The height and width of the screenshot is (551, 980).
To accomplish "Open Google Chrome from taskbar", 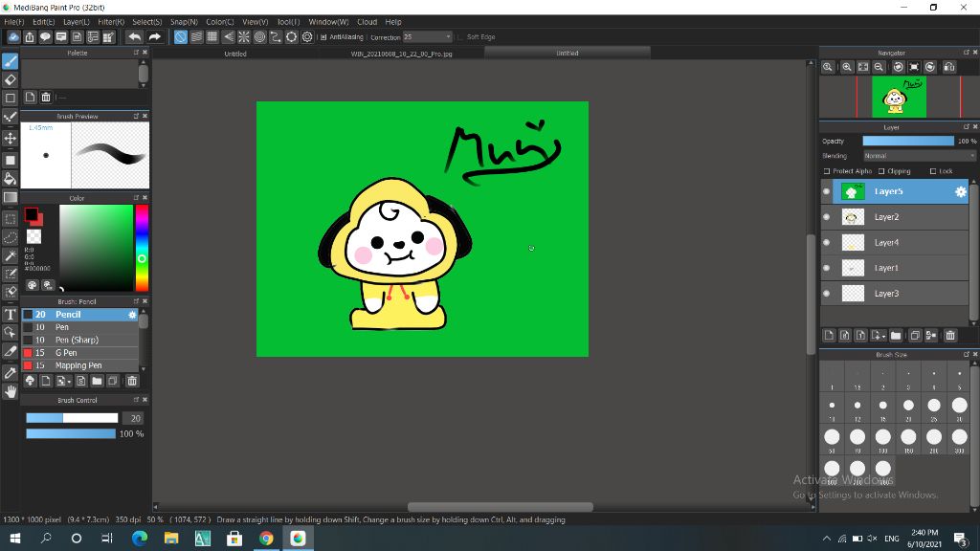I will point(266,538).
